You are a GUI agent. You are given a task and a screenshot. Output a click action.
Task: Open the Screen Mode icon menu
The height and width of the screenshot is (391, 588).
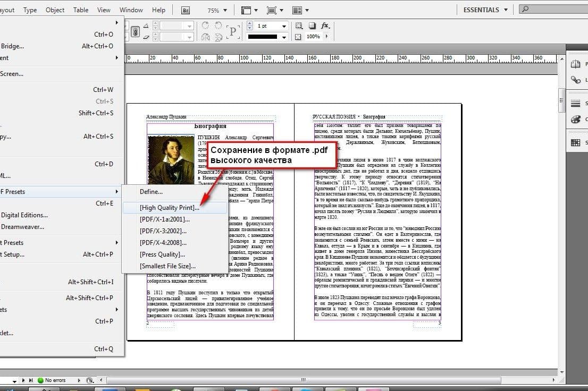[275, 10]
